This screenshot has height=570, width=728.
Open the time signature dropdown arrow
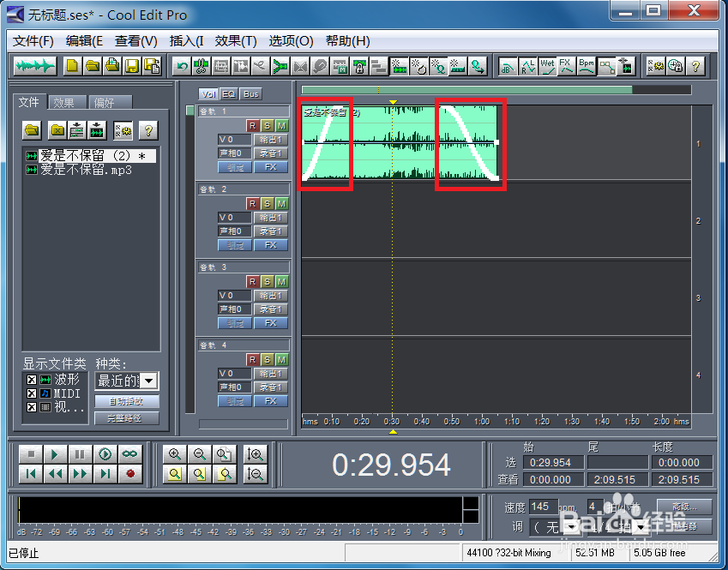pos(641,528)
